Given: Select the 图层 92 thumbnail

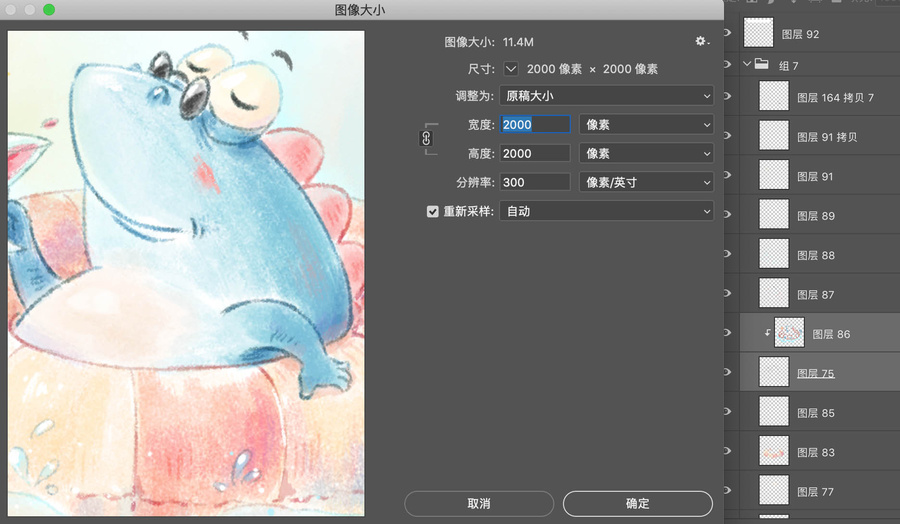Looking at the screenshot, I should point(758,32).
